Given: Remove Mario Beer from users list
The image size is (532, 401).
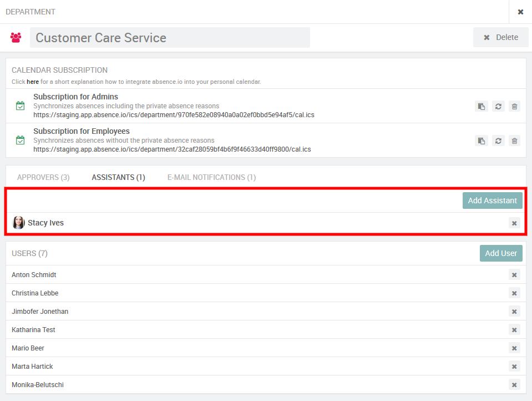Looking at the screenshot, I should [x=514, y=348].
